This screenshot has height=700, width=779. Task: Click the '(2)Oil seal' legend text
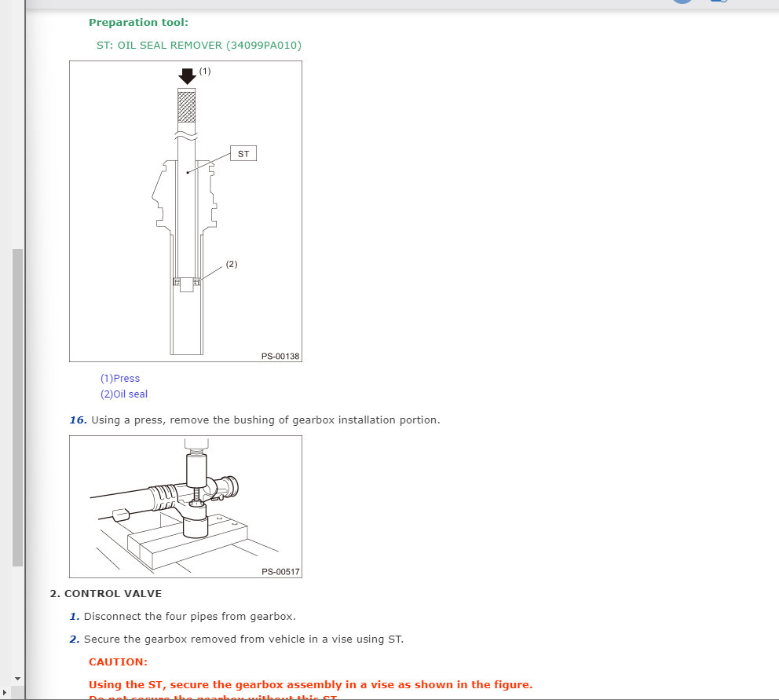[x=124, y=394]
